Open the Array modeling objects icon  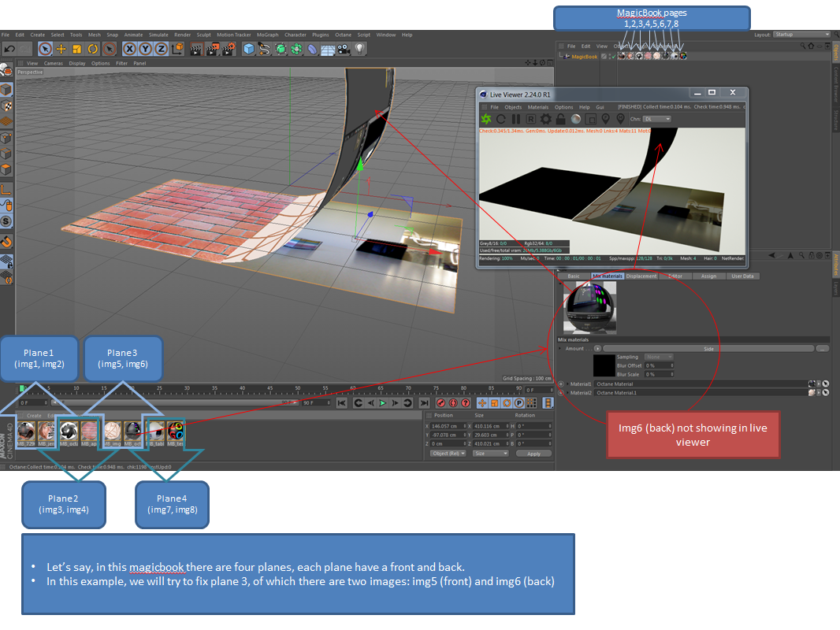pos(296,50)
